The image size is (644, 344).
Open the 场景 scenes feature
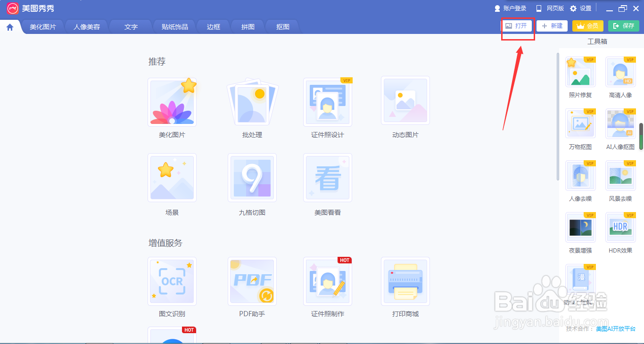[172, 178]
